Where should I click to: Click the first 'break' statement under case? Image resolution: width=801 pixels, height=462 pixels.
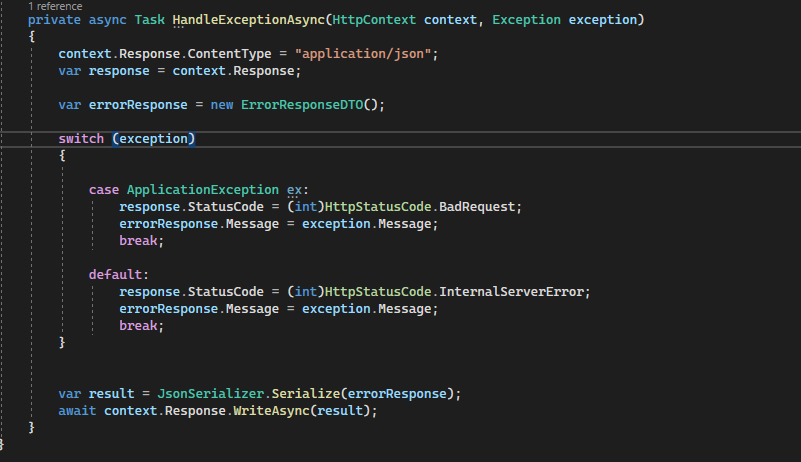click(x=138, y=240)
